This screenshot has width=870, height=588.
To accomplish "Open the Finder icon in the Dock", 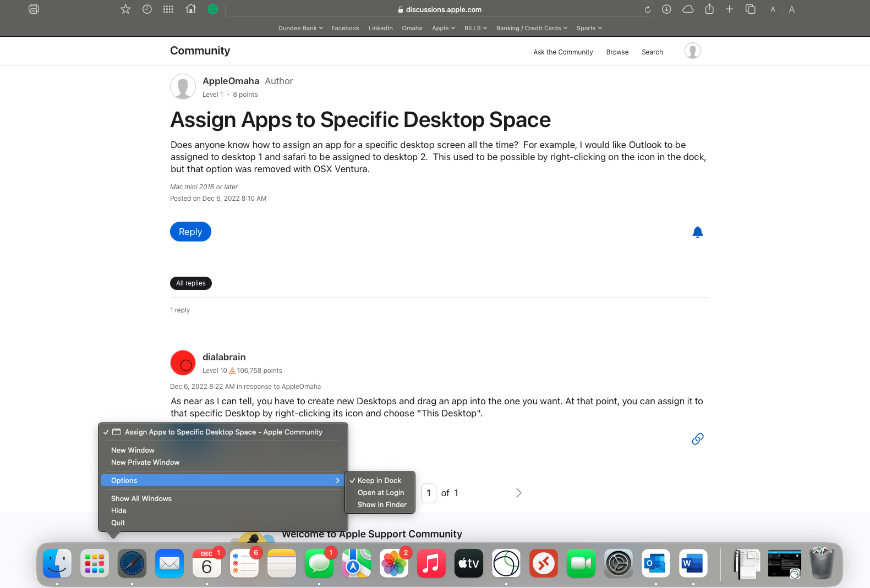I will coord(57,563).
